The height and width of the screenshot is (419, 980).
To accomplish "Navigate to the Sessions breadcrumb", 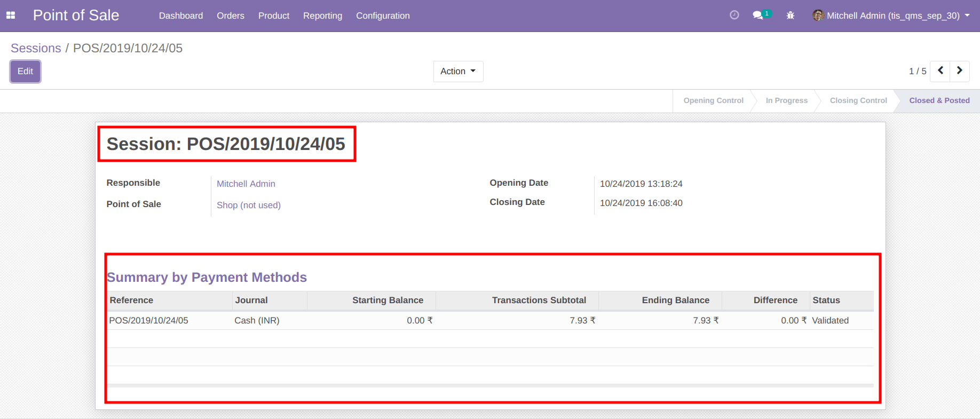I will pyautogui.click(x=36, y=48).
